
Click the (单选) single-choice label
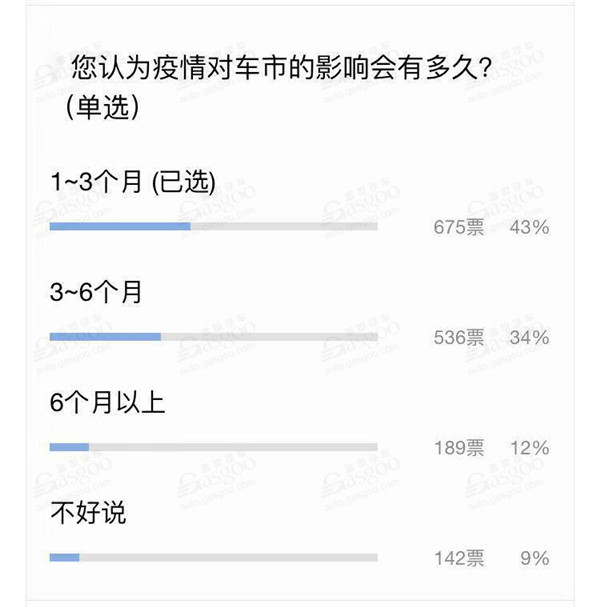pyautogui.click(x=102, y=106)
